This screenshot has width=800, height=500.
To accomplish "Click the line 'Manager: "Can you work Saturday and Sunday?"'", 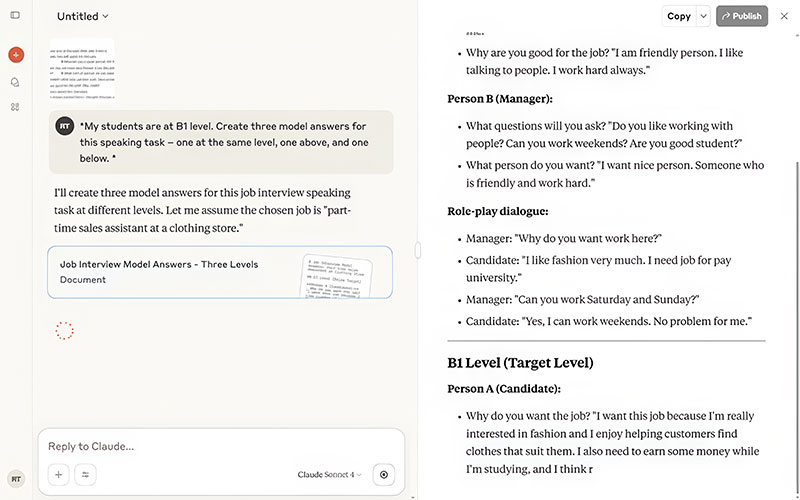I will [582, 299].
